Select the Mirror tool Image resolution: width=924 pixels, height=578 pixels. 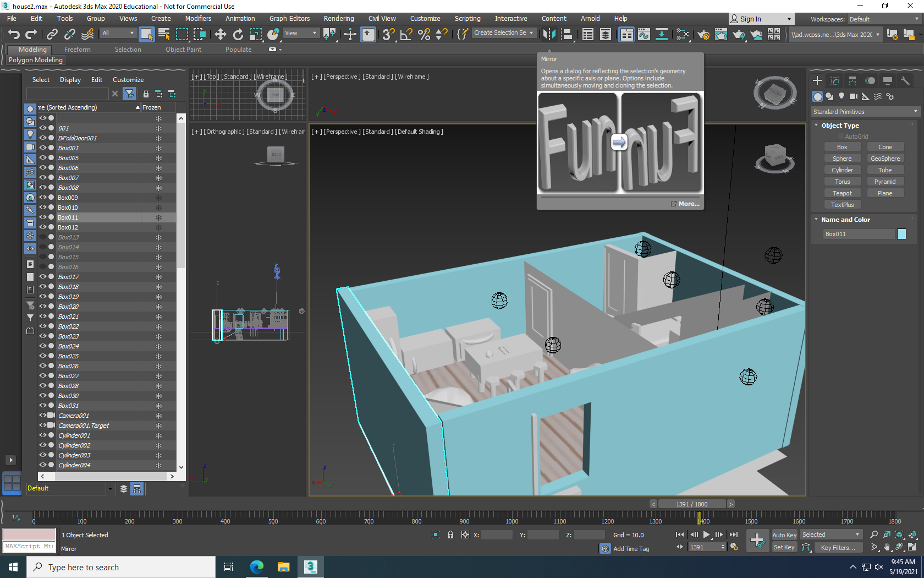(x=549, y=33)
